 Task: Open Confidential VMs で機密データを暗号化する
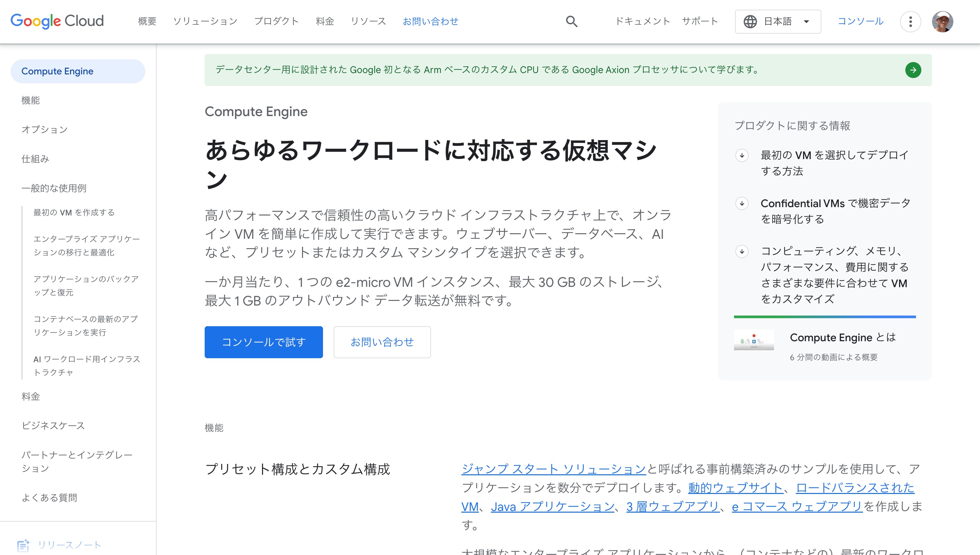point(835,211)
